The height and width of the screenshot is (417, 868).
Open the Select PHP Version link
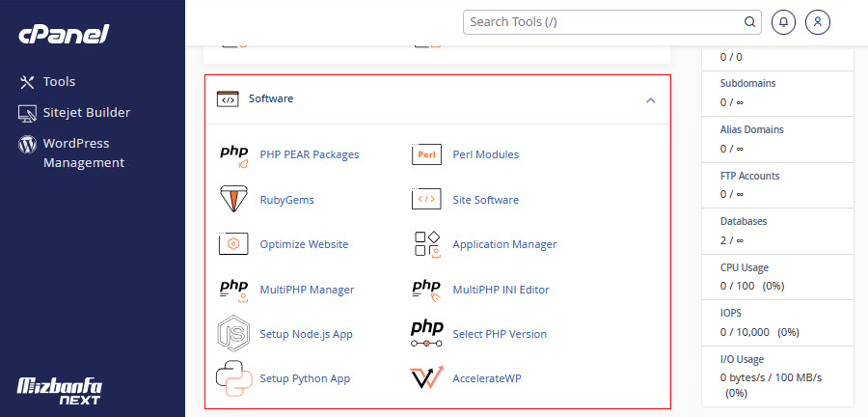pyautogui.click(x=500, y=334)
